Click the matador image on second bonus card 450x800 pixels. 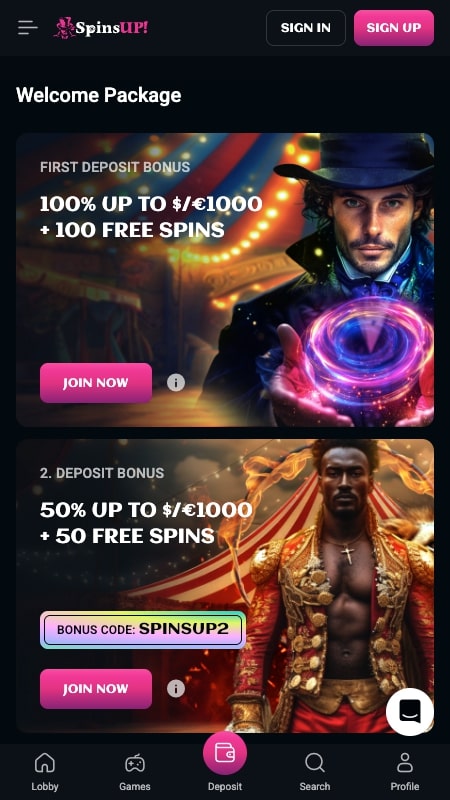point(337,587)
